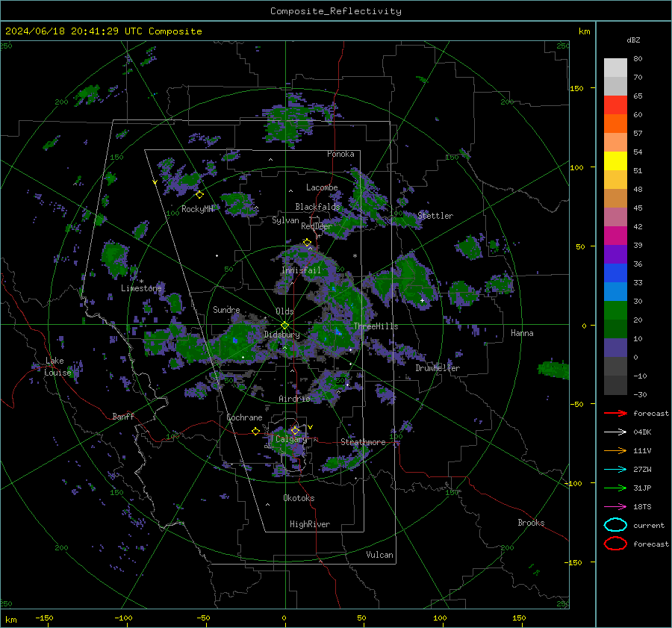The height and width of the screenshot is (628, 672).
Task: Click the 18TS legend text
Action: point(642,507)
